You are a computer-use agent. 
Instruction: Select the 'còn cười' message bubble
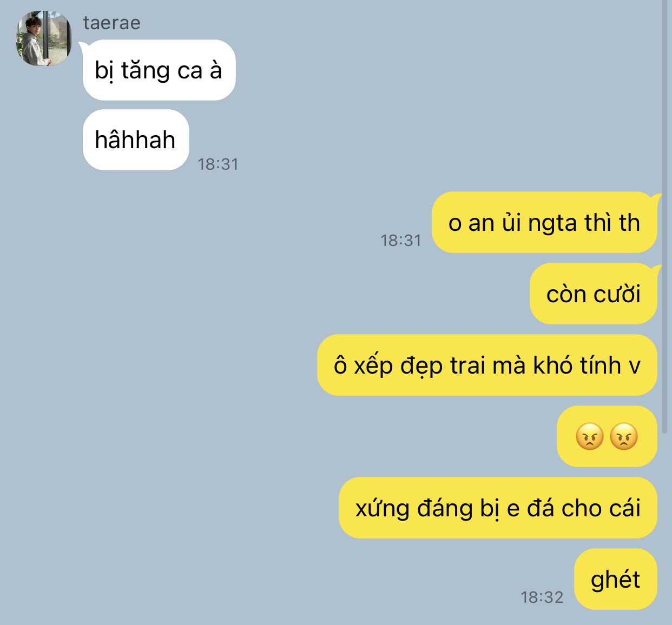[x=594, y=294]
